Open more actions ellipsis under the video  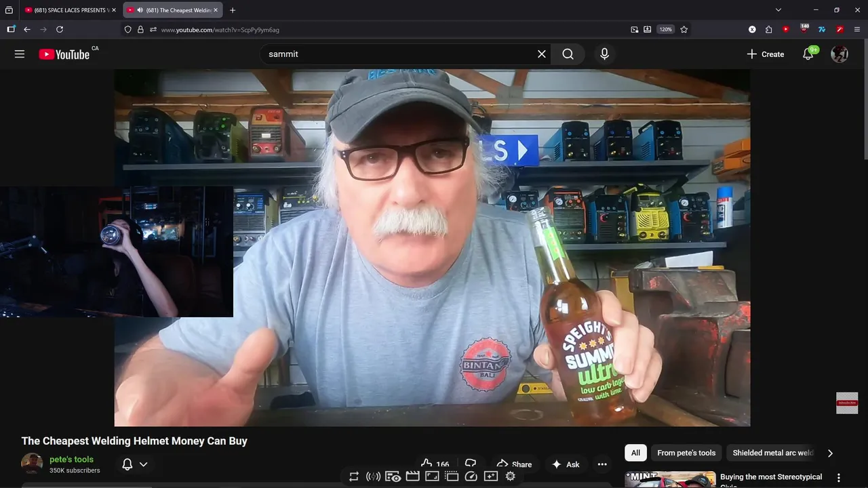[602, 464]
